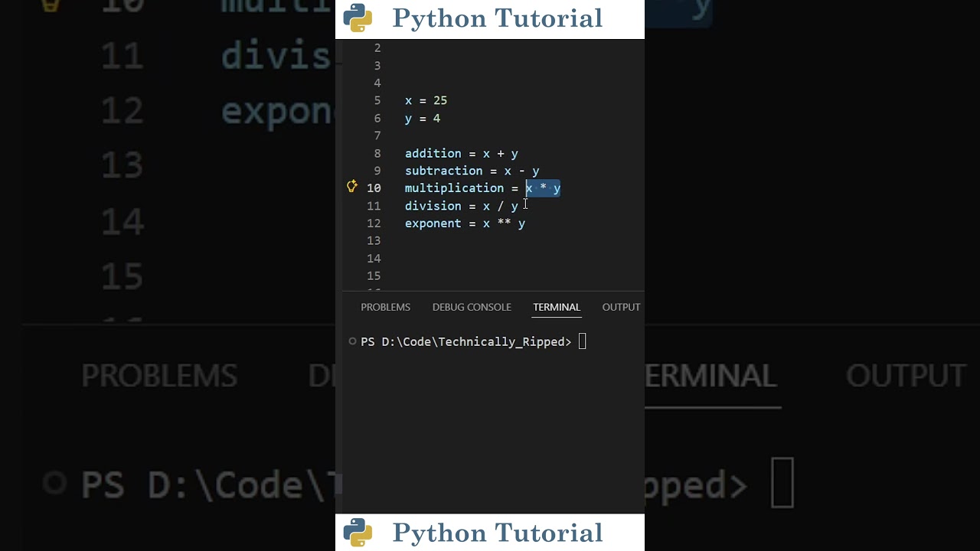The image size is (980, 551).
Task: Click the 'subtraction = x - y' line
Action: point(472,171)
